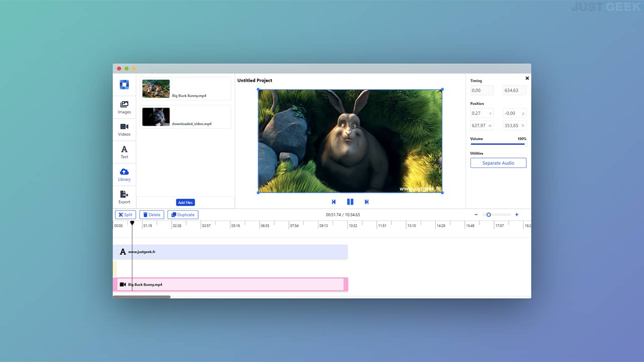644x362 pixels.
Task: Click the timecode 00:51.74 / 10:34.63
Action: [x=343, y=215]
